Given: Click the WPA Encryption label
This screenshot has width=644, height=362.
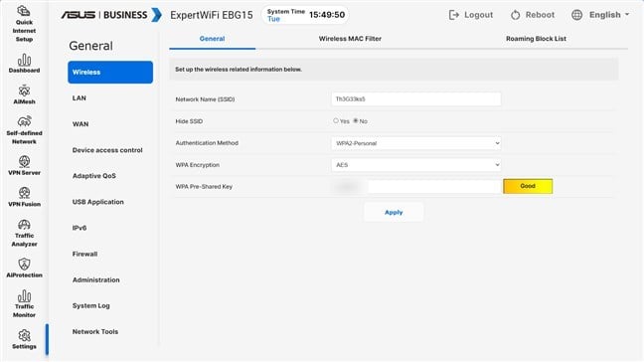Looking at the screenshot, I should (x=198, y=165).
